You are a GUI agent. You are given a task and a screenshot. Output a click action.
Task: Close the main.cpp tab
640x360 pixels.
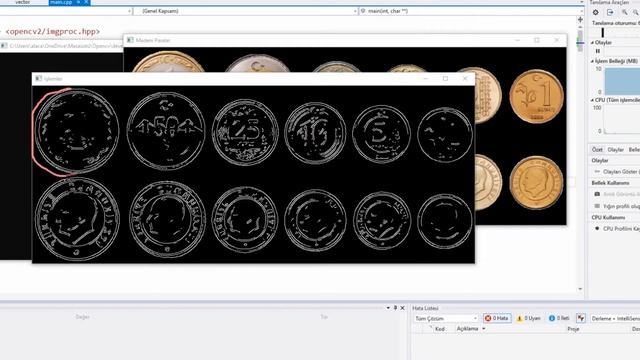point(86,2)
